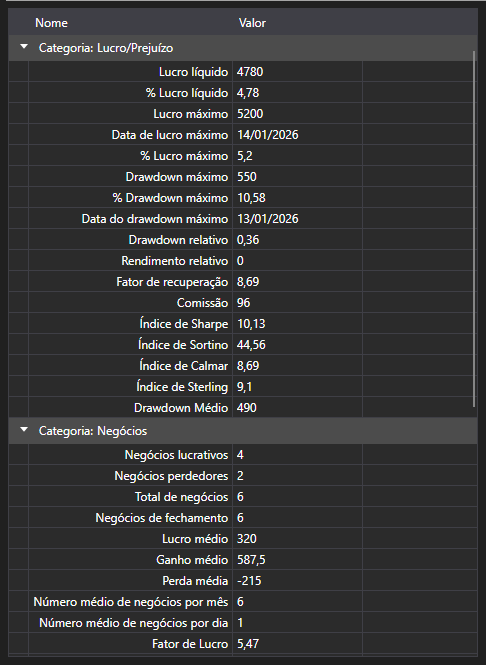Select the Drawdown máximo row label
486x665 pixels.
pos(177,177)
